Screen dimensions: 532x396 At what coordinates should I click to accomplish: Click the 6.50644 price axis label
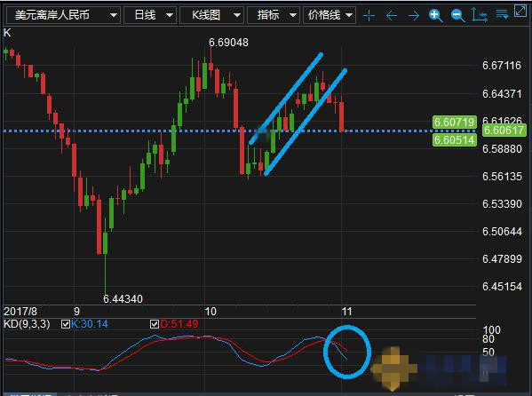tap(502, 232)
